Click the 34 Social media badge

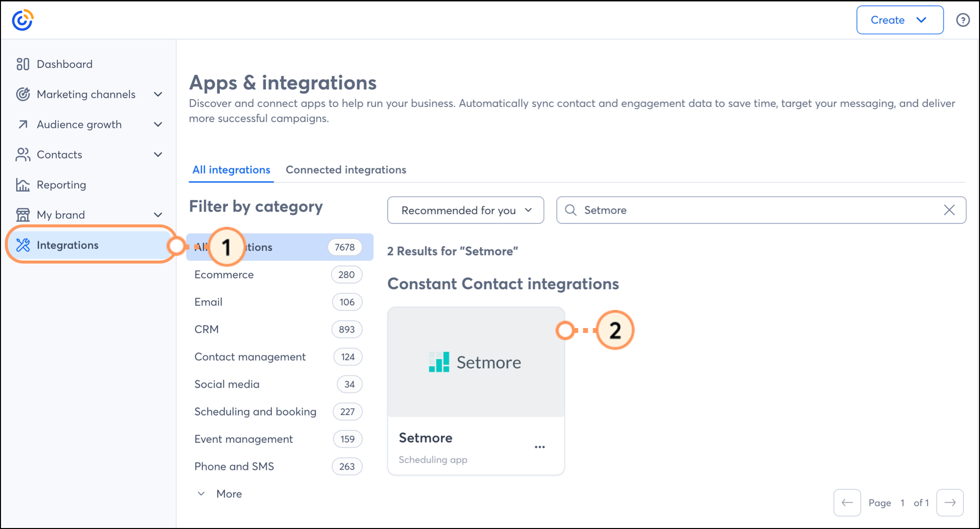349,384
